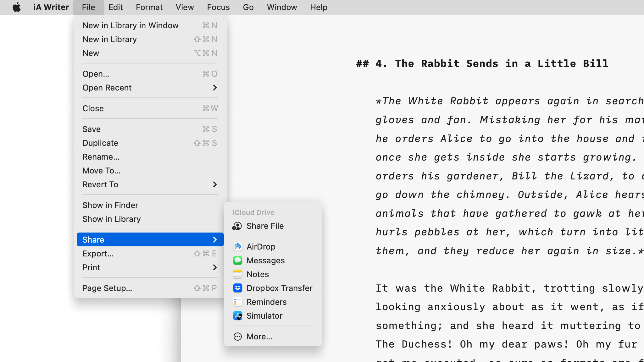644x362 pixels.
Task: Choose Page Setup… entry
Action: pyautogui.click(x=107, y=288)
